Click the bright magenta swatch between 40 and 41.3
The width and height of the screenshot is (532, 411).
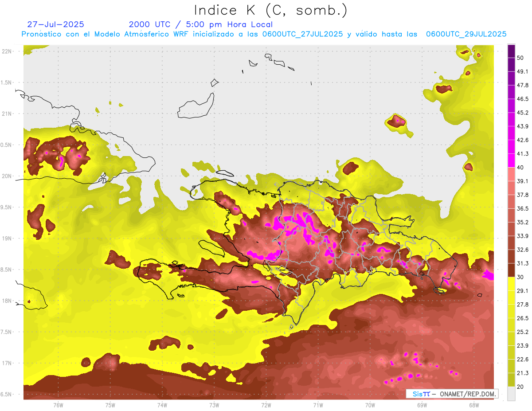511,161
